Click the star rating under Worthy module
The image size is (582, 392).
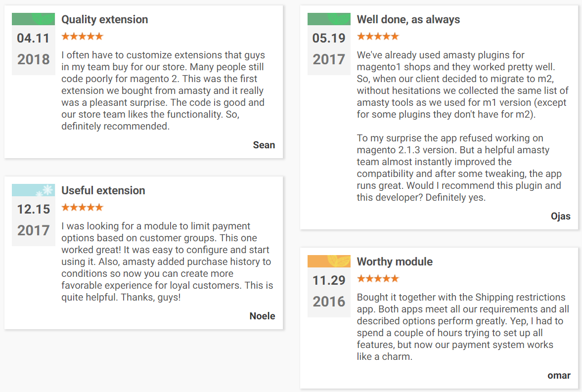click(378, 278)
